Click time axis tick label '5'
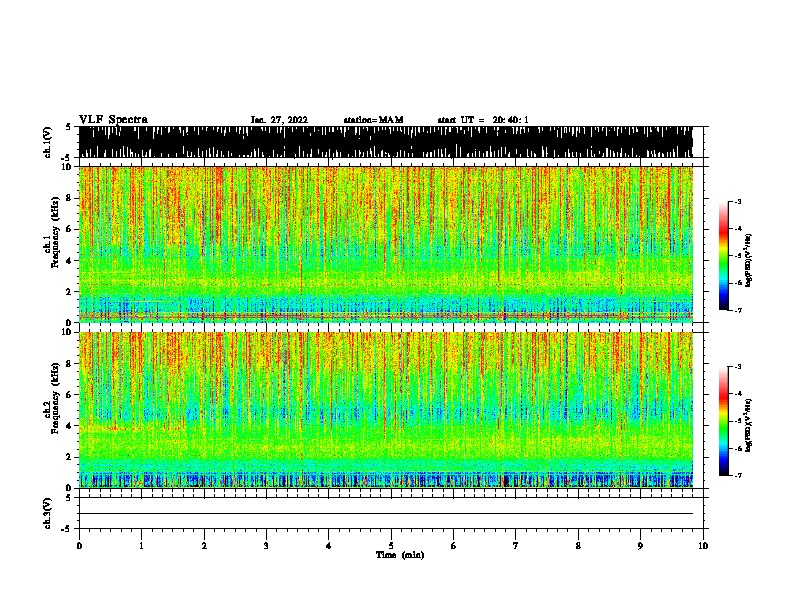The width and height of the screenshot is (792, 612). point(391,546)
